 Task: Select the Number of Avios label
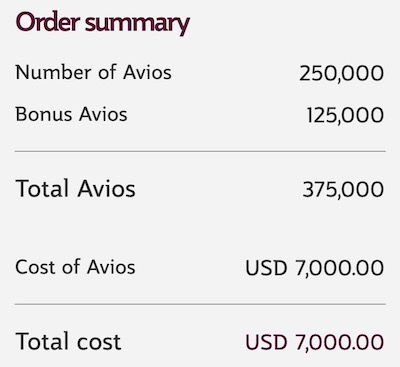[94, 72]
